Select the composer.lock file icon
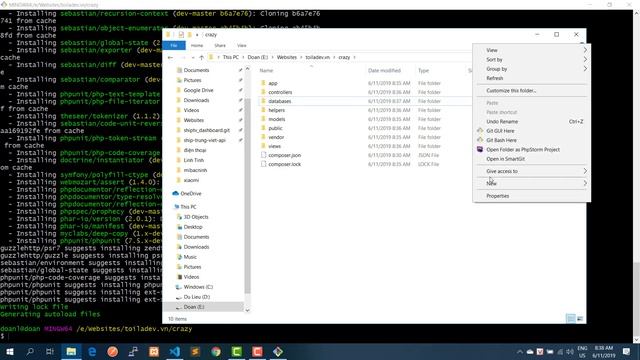Screen dimensions: 640x360 pos(263,164)
